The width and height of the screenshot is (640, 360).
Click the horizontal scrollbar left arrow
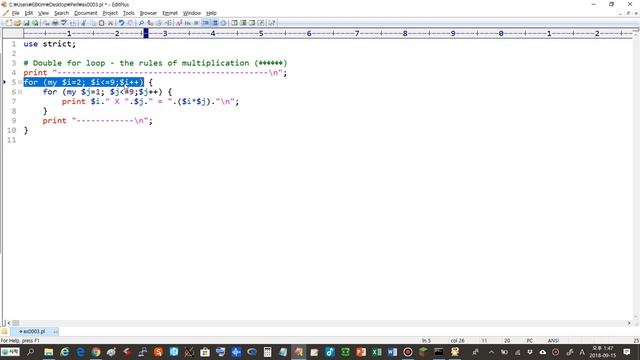9,323
